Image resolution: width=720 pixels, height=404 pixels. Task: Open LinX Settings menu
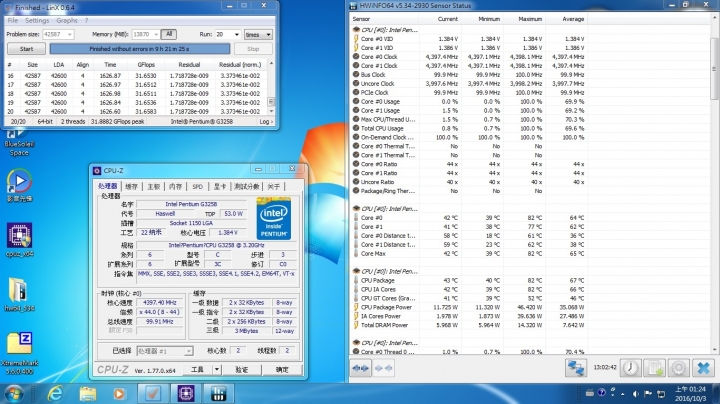pyautogui.click(x=37, y=21)
